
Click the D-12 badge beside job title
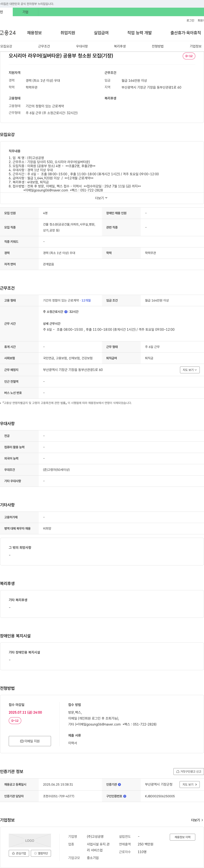189,56
